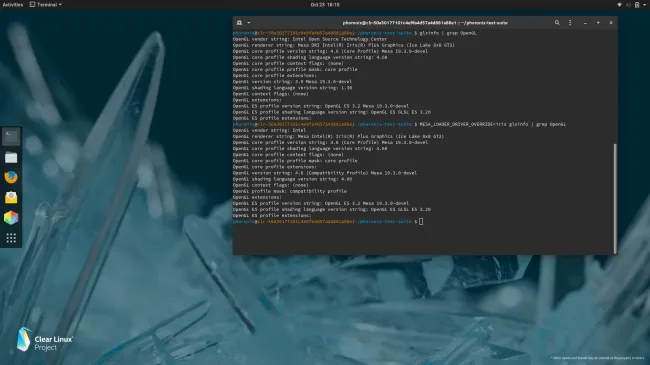This screenshot has height=365, width=650.
Task: Expand the system menu arrow in top bar
Action: coord(645,5)
